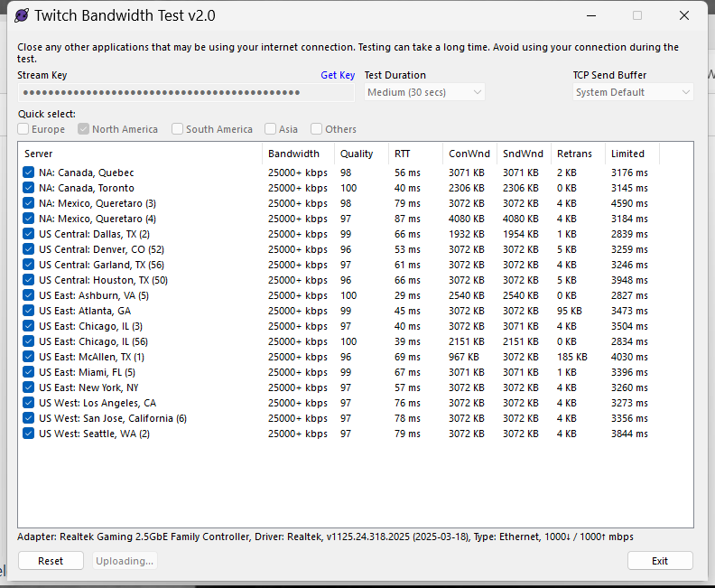Click inside the Stream Key field
The height and width of the screenshot is (588, 715).
pyautogui.click(x=186, y=93)
